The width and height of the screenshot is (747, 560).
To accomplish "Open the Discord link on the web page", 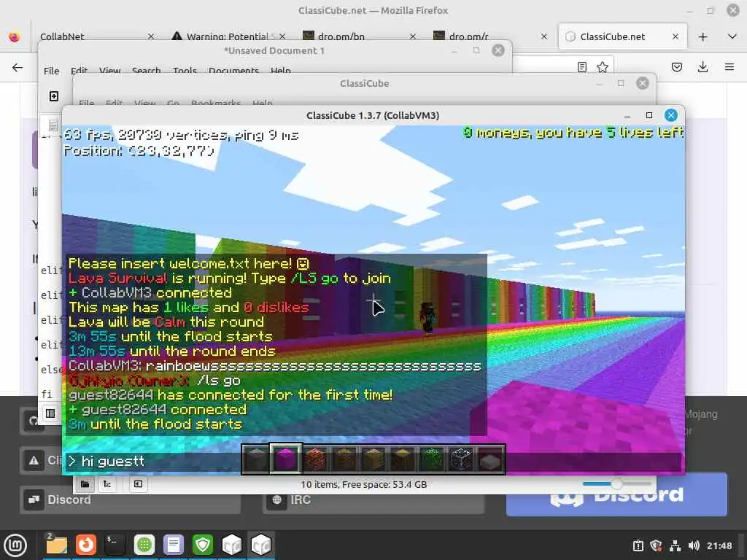I will [130, 499].
